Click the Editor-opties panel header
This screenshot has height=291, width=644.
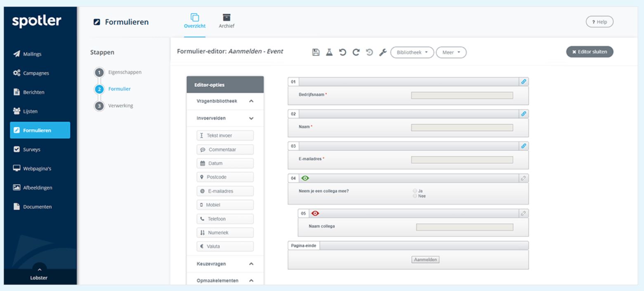pyautogui.click(x=225, y=85)
